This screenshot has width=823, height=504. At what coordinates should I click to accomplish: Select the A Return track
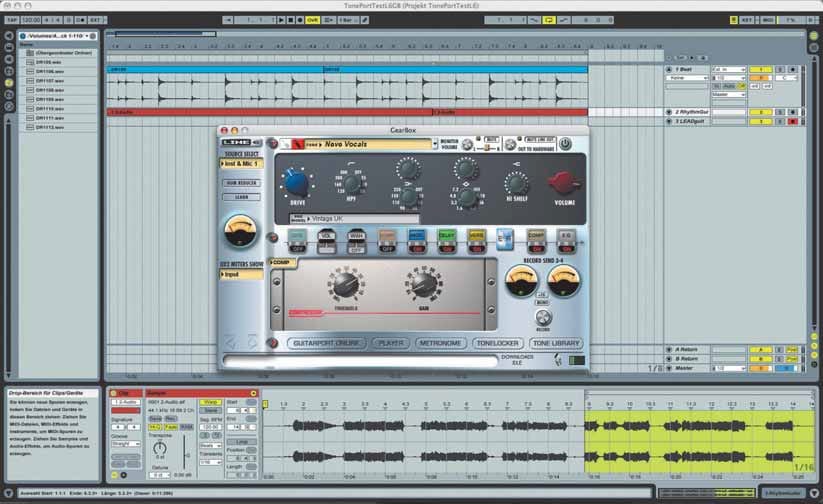click(687, 349)
